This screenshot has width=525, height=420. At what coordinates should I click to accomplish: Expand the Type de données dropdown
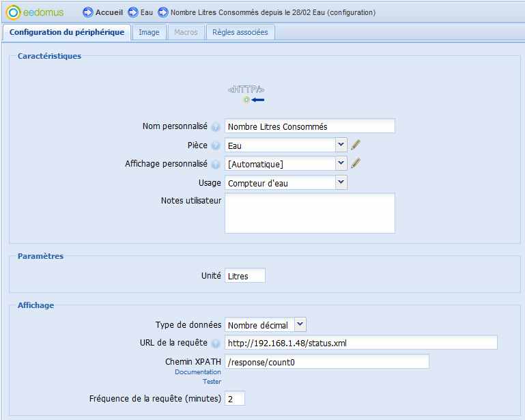300,324
